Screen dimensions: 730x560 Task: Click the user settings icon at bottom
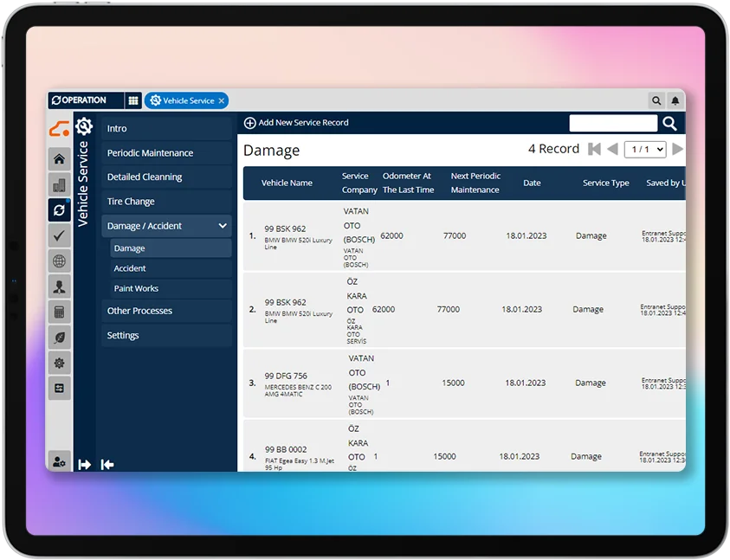point(59,462)
